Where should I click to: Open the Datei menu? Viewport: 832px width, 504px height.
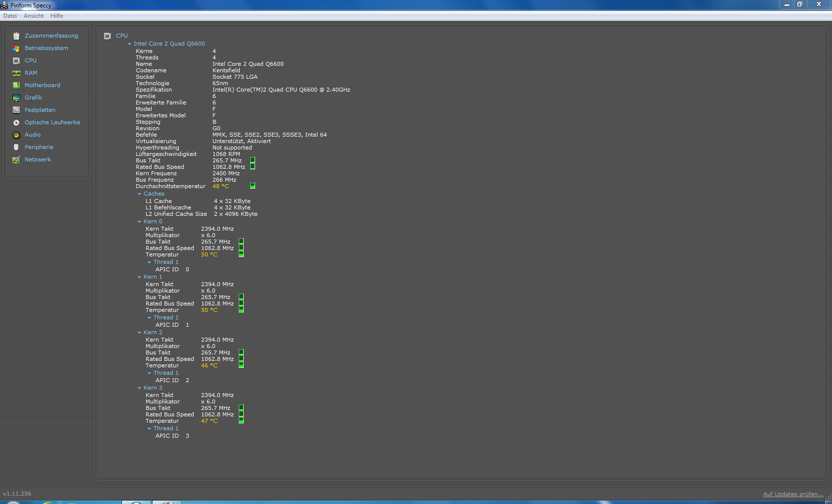click(x=10, y=16)
